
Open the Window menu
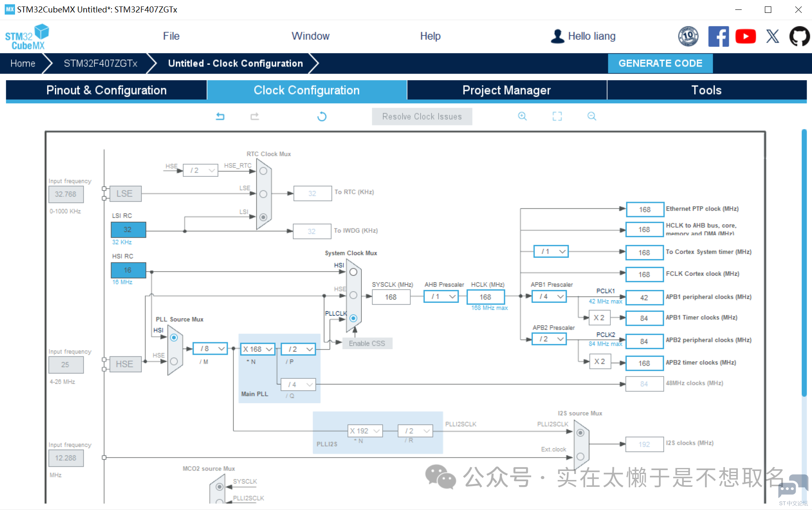tap(310, 36)
